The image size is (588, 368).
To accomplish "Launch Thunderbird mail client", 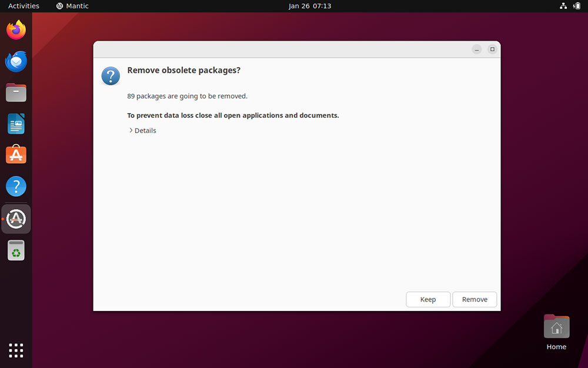I will click(16, 61).
